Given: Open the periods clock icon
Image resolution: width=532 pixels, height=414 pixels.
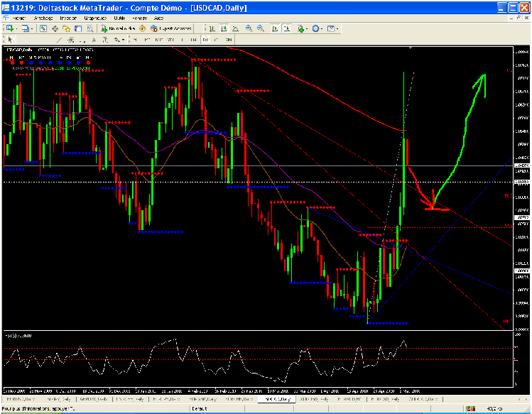Looking at the screenshot, I should tap(315, 28).
